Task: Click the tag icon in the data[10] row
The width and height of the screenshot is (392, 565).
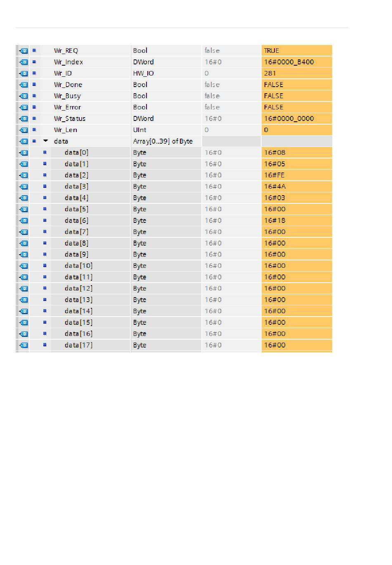Action: pos(24,266)
